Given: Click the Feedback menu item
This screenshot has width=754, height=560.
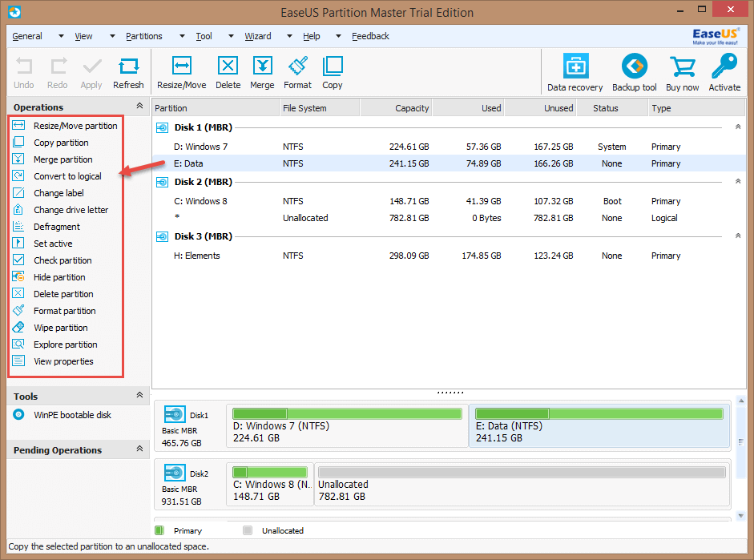Looking at the screenshot, I should 370,36.
